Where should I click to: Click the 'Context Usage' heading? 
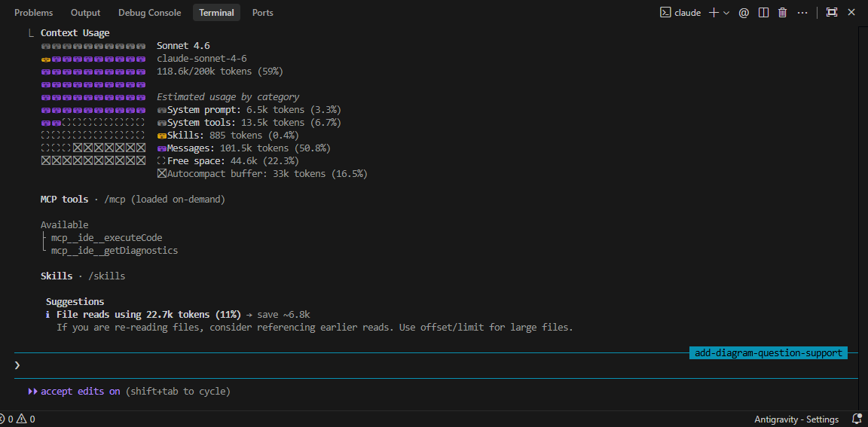tap(75, 33)
